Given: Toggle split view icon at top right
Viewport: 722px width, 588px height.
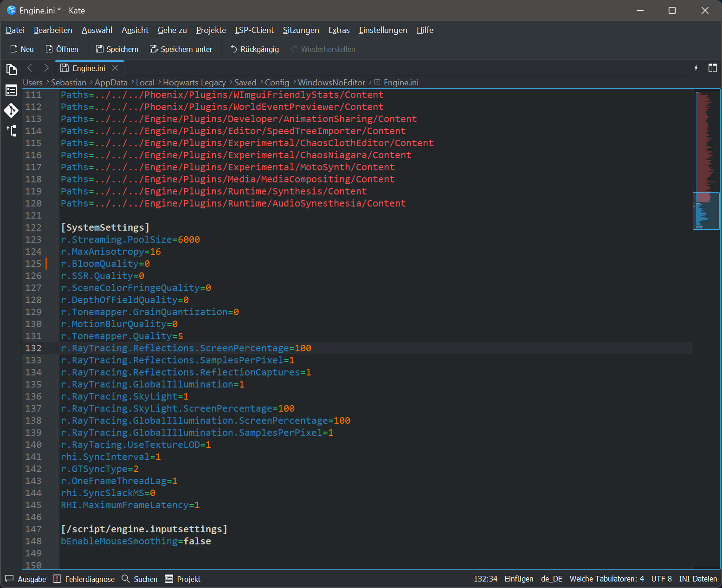Looking at the screenshot, I should (713, 68).
